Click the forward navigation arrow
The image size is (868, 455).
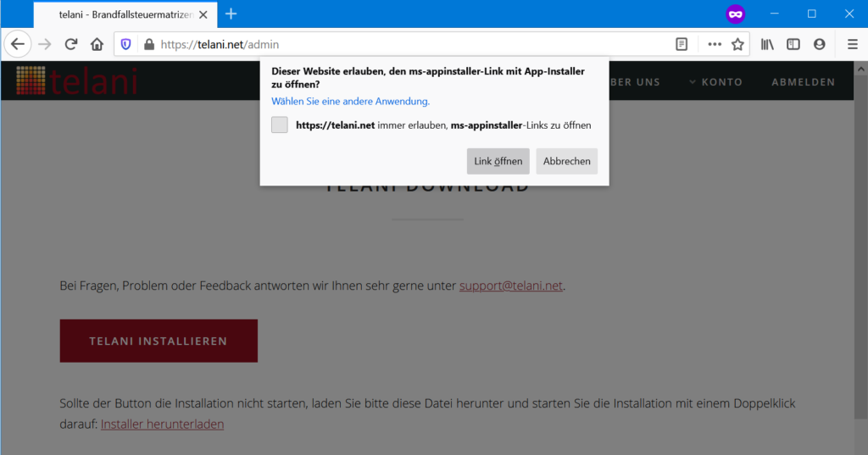coord(45,44)
